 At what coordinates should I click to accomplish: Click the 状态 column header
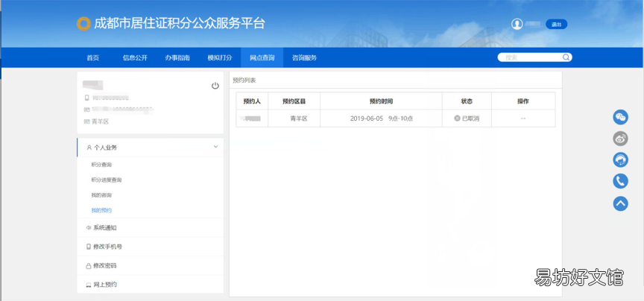(467, 101)
